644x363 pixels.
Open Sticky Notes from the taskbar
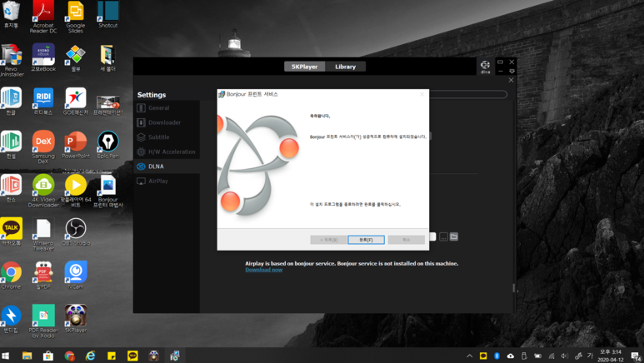coord(112,356)
